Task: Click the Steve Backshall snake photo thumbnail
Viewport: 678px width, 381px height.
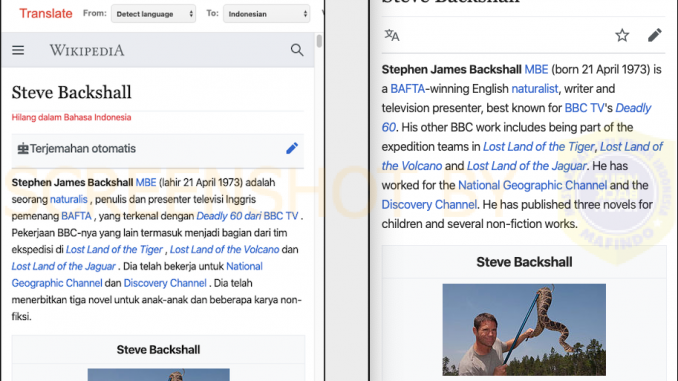Action: click(x=524, y=330)
